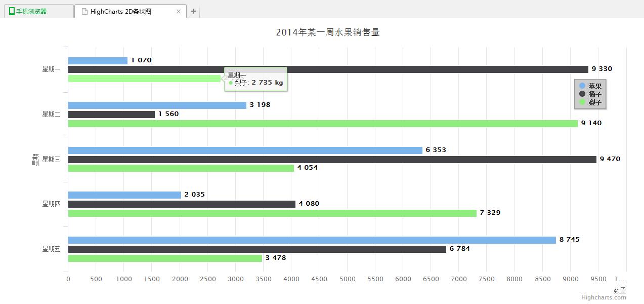Close the HighCharts 2D条状图 tab
644x304 pixels.
[178, 11]
